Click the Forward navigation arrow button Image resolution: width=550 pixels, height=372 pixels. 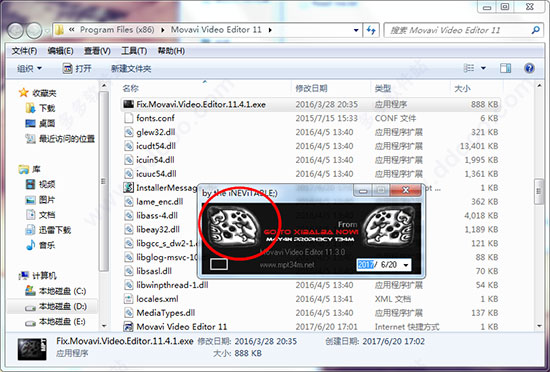tap(34, 31)
